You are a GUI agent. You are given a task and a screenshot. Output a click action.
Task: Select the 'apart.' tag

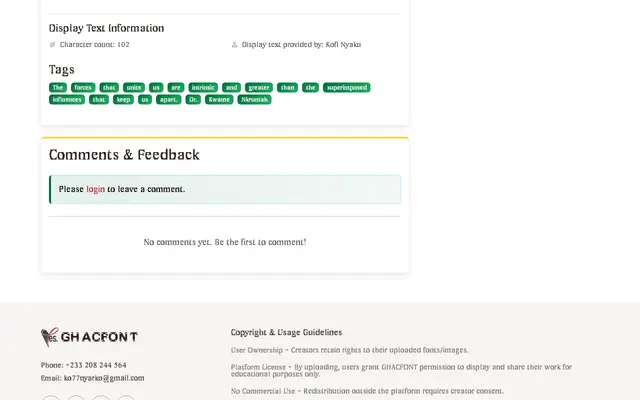click(169, 100)
